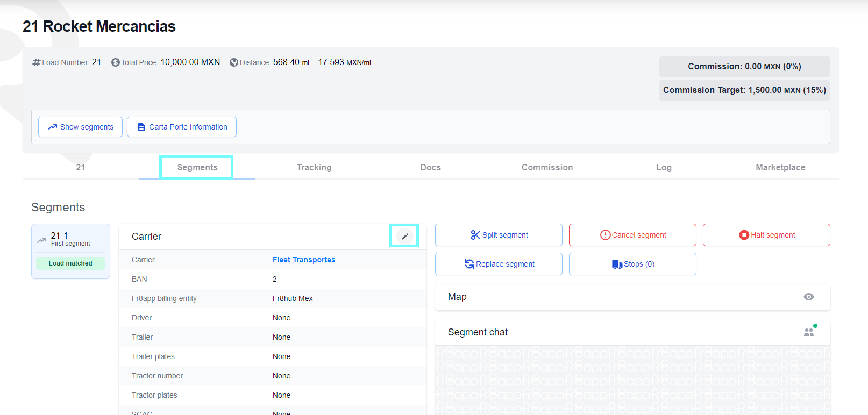Click the Distance 568.40 mi value
The width and height of the screenshot is (868, 415).
291,62
